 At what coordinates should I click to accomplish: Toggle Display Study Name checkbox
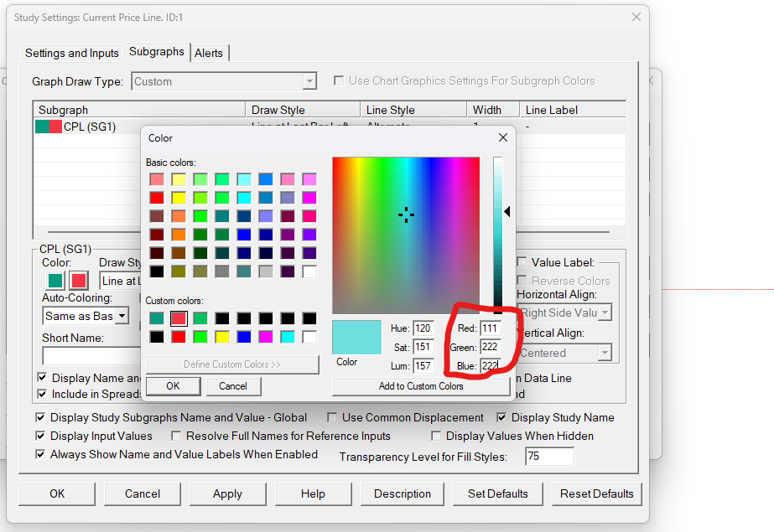[501, 417]
